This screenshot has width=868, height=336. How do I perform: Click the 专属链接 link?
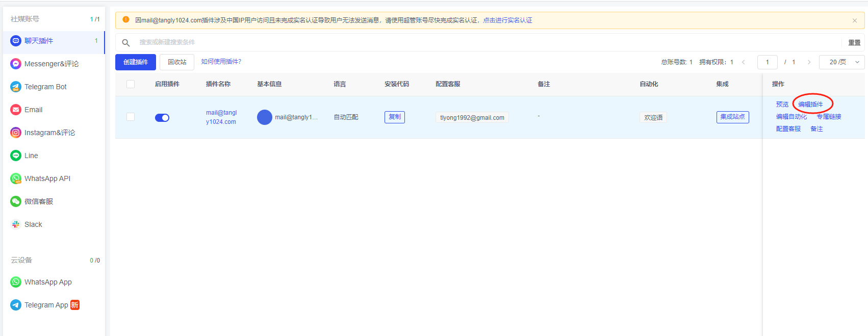click(829, 117)
